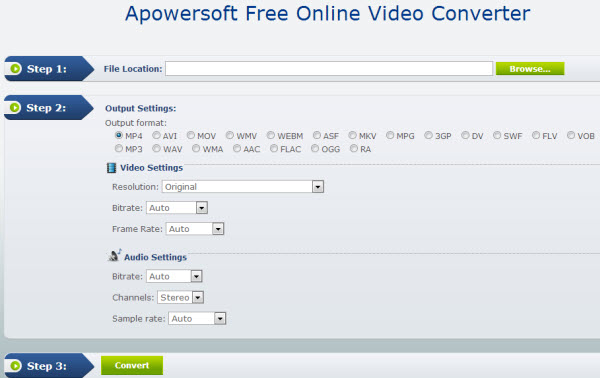Pick the WMA format option
The width and height of the screenshot is (600, 378).
[196, 148]
